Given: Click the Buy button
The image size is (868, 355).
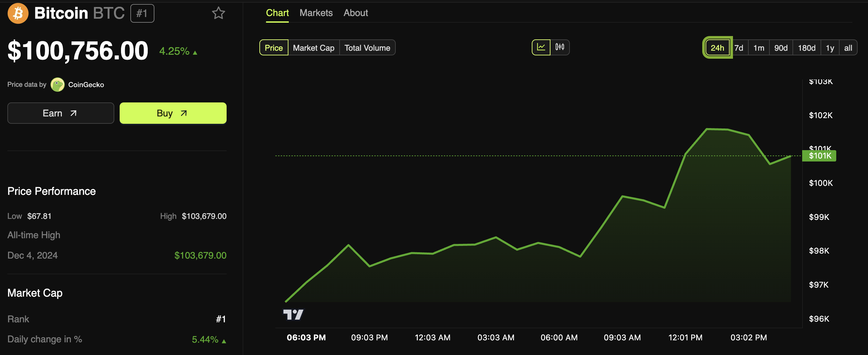Looking at the screenshot, I should point(173,113).
